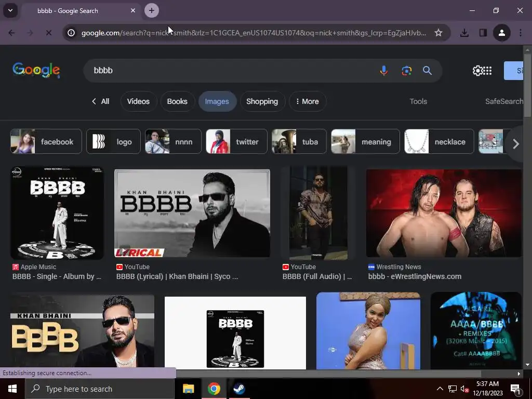The height and width of the screenshot is (399, 532).
Task: Filter images by tuba chip
Action: [x=299, y=141]
